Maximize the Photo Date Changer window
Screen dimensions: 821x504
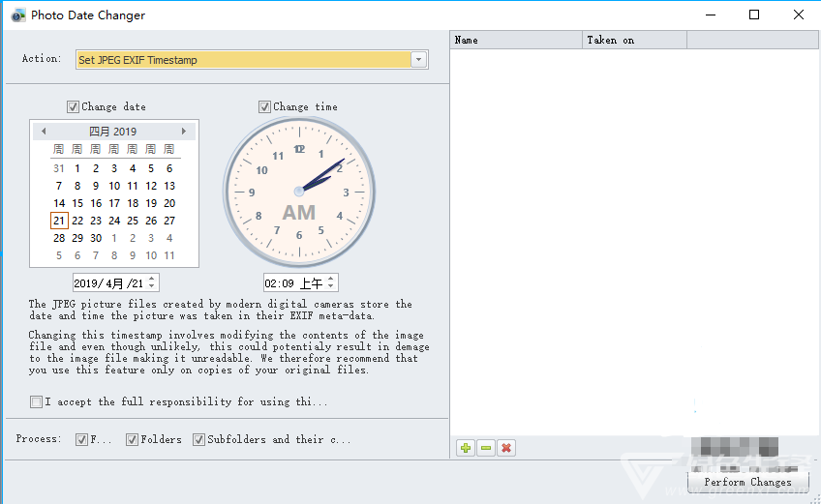click(754, 15)
